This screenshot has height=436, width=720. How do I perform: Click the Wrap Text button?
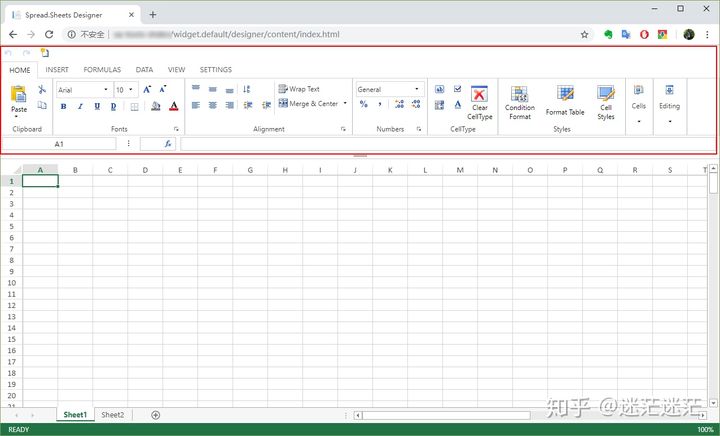299,89
